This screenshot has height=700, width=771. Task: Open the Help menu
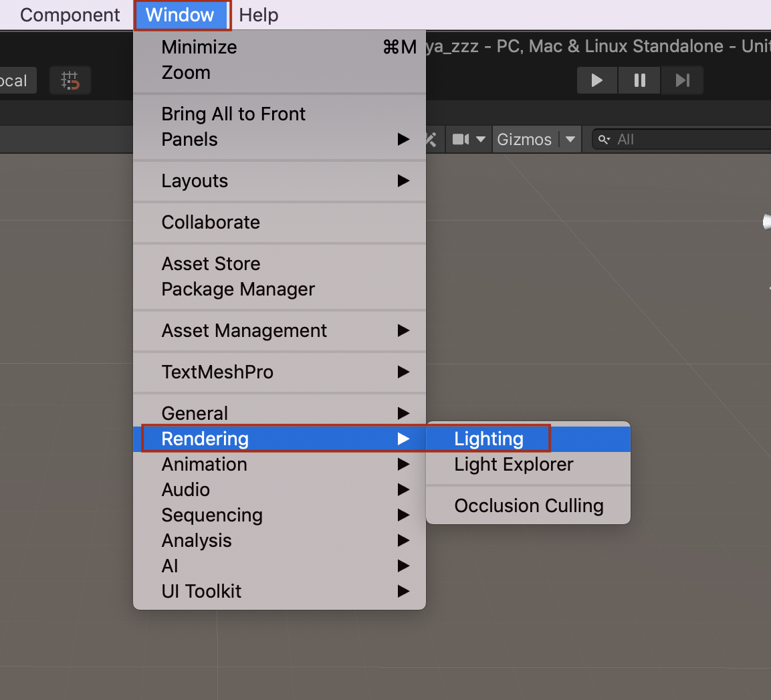258,15
